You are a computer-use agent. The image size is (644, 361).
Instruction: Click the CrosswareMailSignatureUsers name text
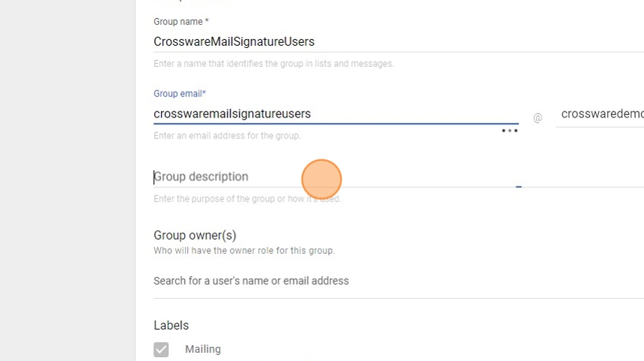tap(234, 42)
